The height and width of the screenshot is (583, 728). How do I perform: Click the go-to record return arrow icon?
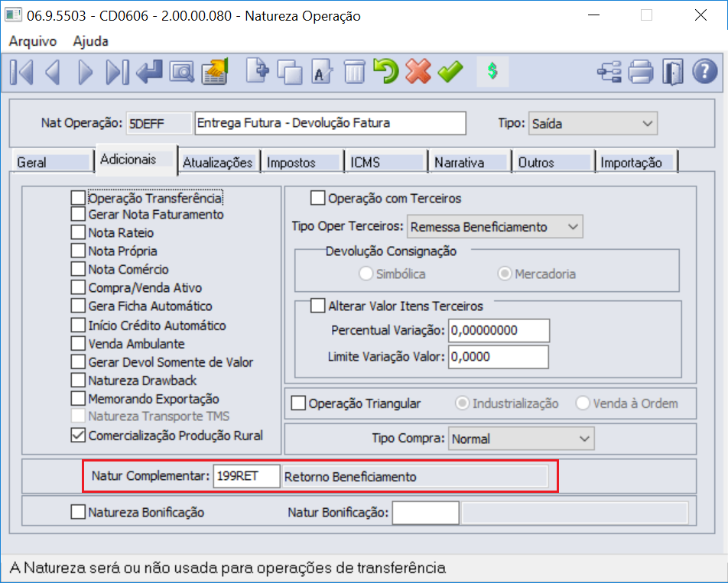pyautogui.click(x=149, y=73)
